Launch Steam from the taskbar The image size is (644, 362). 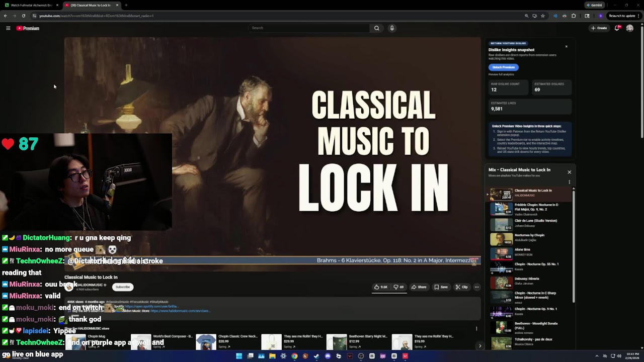(316, 356)
